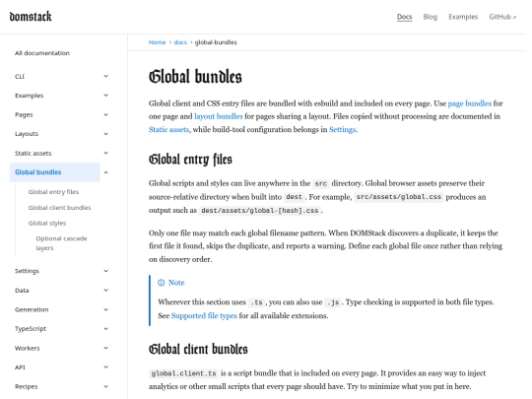Viewport: 532px width, 399px height.
Task: Expand the Pages sidebar chevron
Action: pos(105,114)
